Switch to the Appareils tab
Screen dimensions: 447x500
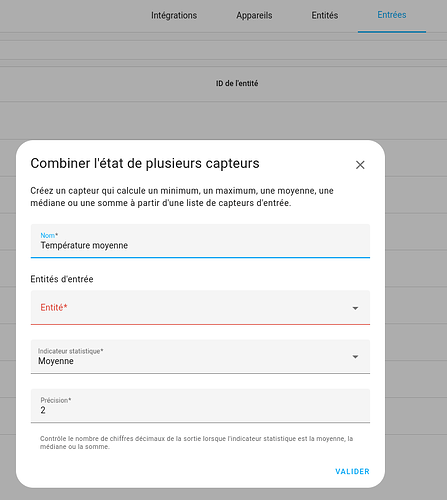(254, 15)
